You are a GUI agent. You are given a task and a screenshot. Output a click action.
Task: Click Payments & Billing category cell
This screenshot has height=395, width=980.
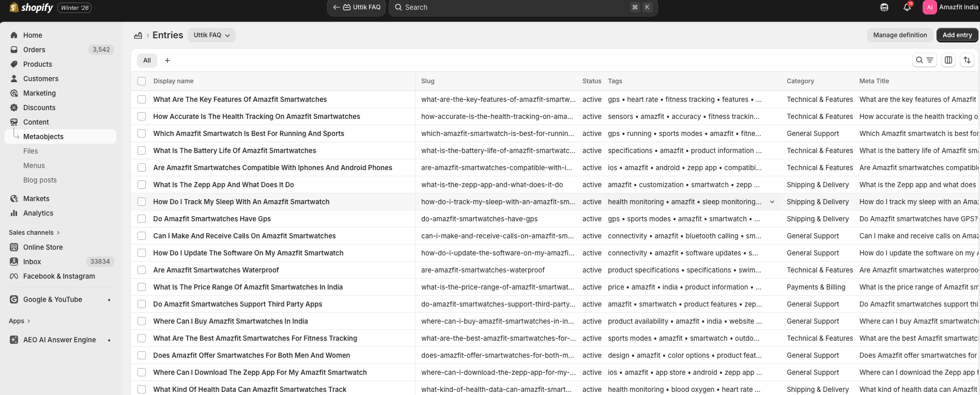click(816, 287)
